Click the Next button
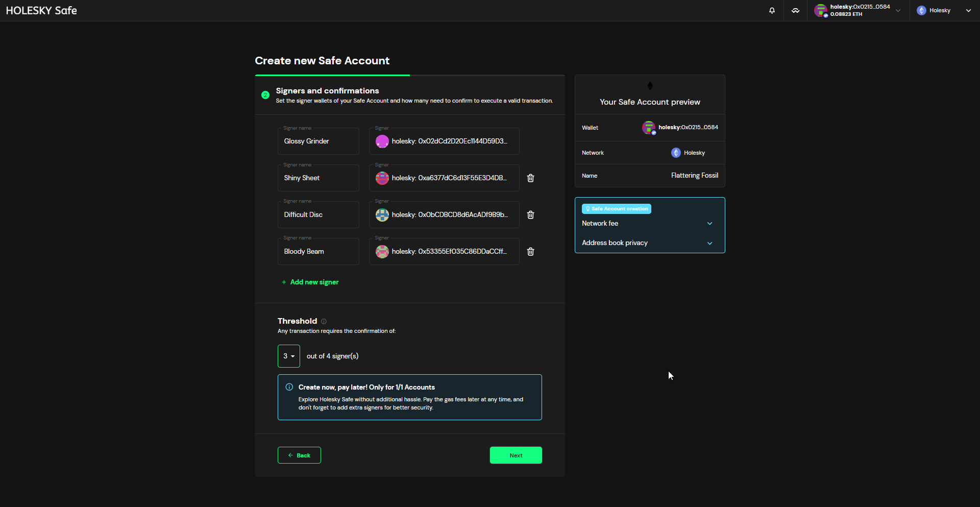This screenshot has height=507, width=980. click(516, 455)
